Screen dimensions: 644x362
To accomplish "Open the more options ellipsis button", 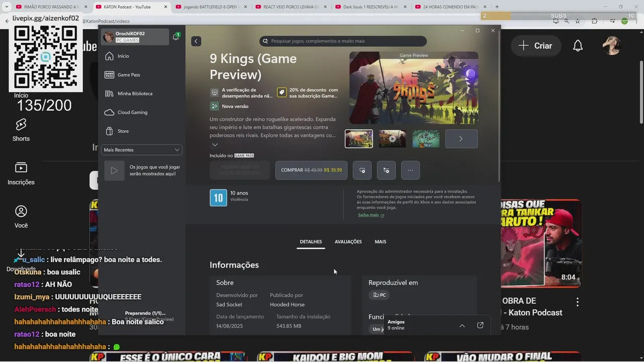I will coord(411,170).
